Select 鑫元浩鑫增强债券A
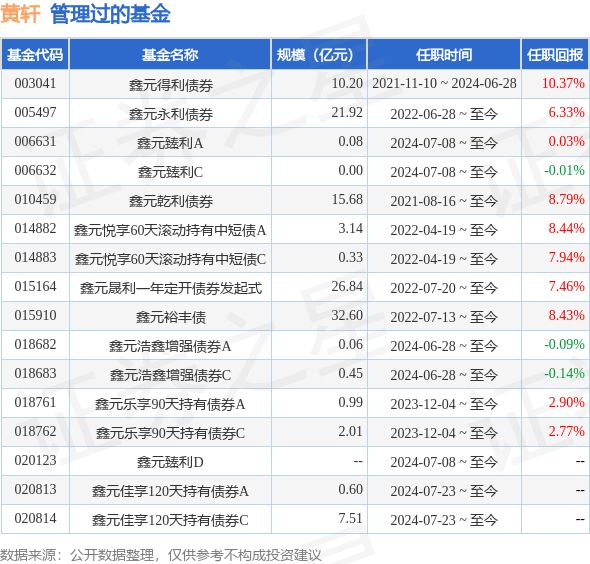 pyautogui.click(x=170, y=346)
